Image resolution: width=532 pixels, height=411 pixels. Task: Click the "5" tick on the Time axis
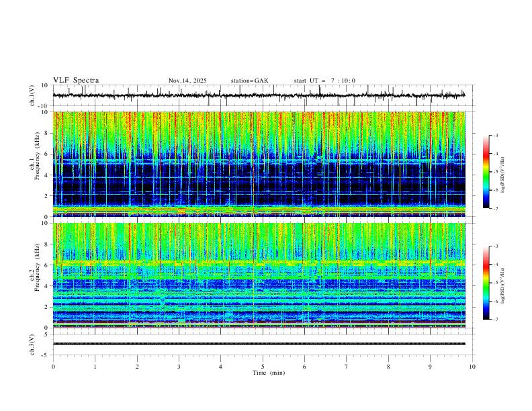pos(263,367)
